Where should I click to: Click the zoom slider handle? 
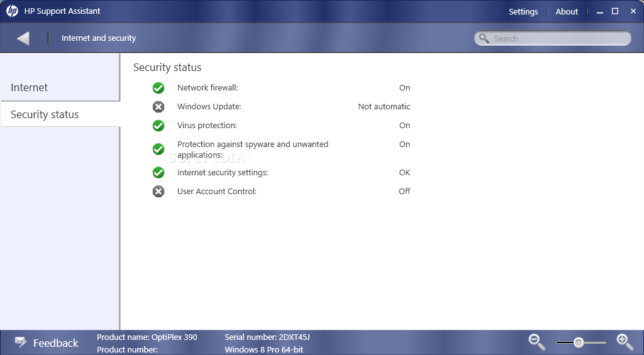(579, 342)
